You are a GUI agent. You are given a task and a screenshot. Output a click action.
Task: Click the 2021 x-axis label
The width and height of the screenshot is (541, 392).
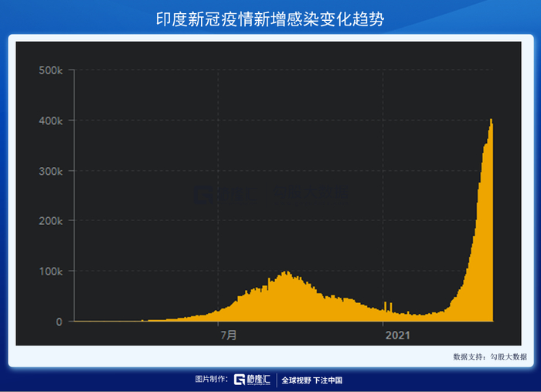(x=397, y=335)
